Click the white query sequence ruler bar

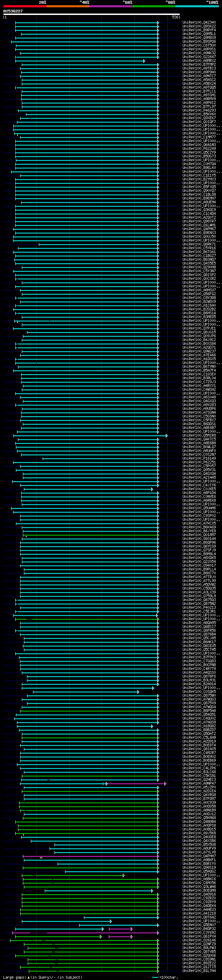point(92,15)
